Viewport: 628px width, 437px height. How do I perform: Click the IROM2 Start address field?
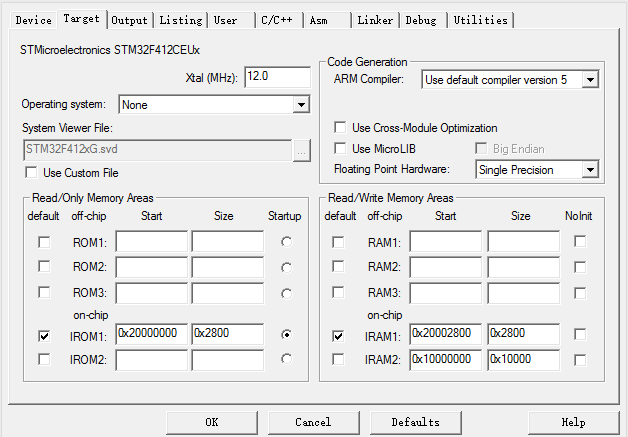tap(151, 360)
